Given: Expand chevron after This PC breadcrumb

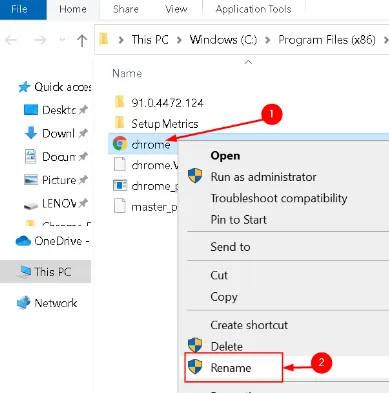Looking at the screenshot, I should [179, 40].
